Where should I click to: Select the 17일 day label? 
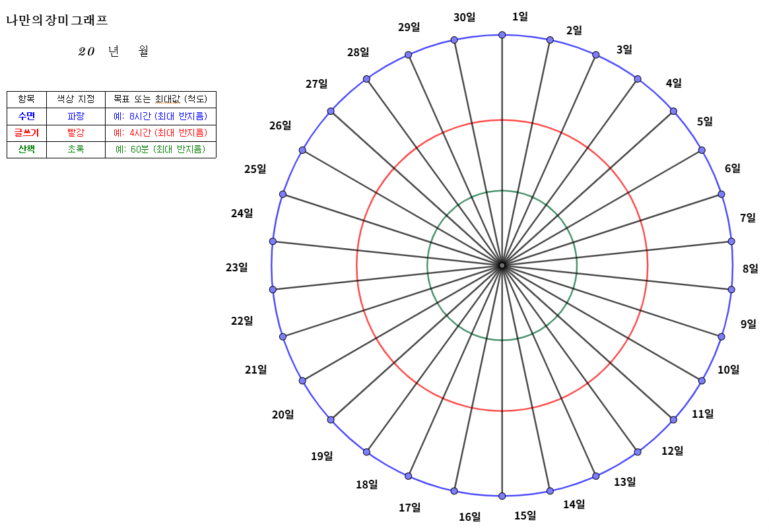(x=409, y=508)
